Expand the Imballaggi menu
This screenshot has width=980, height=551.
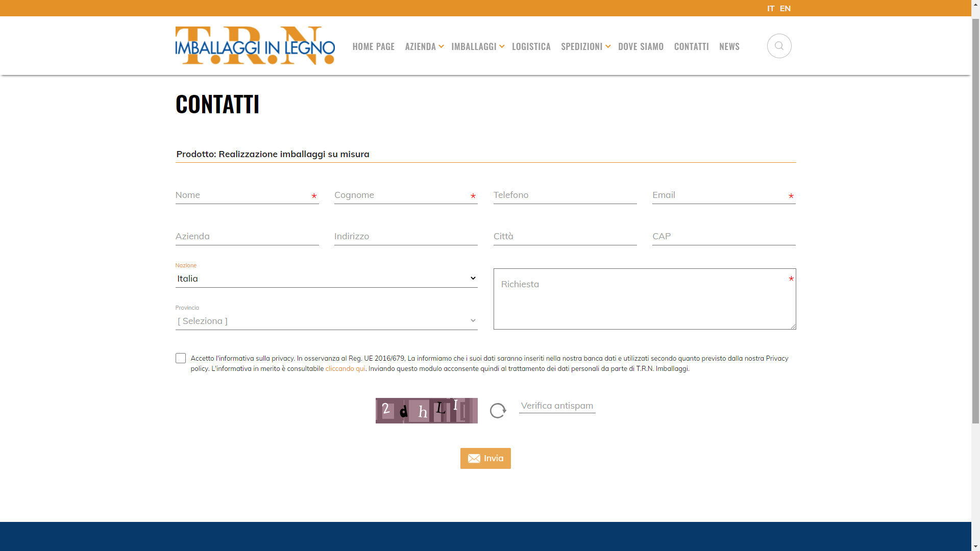click(x=477, y=46)
